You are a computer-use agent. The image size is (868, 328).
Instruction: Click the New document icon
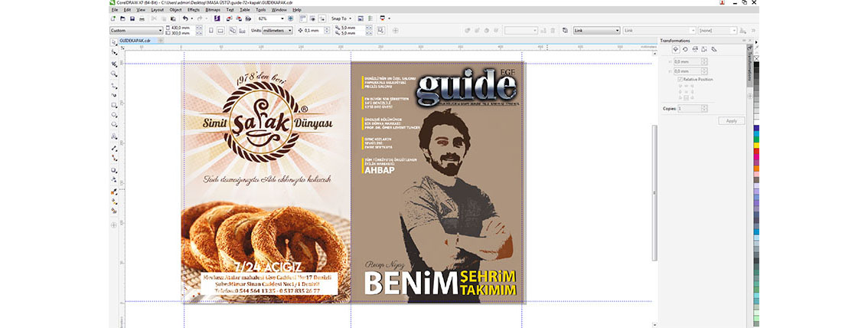[113, 18]
